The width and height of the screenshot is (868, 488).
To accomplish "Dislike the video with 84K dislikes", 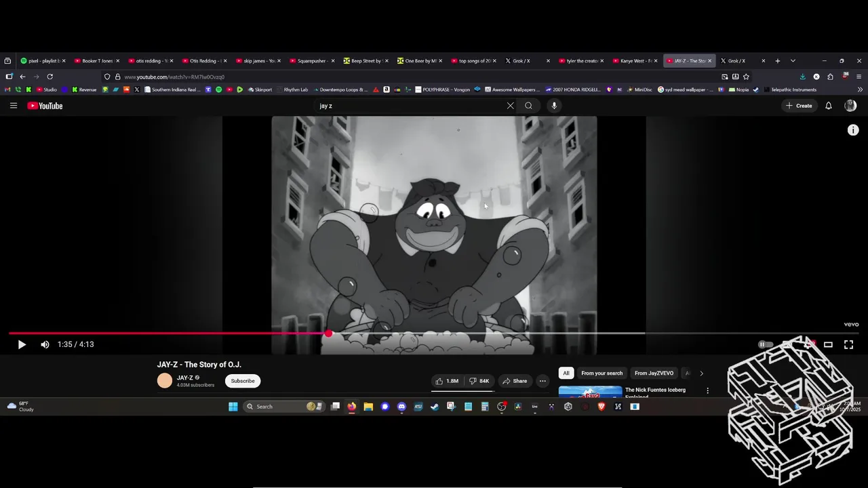I will tap(479, 381).
